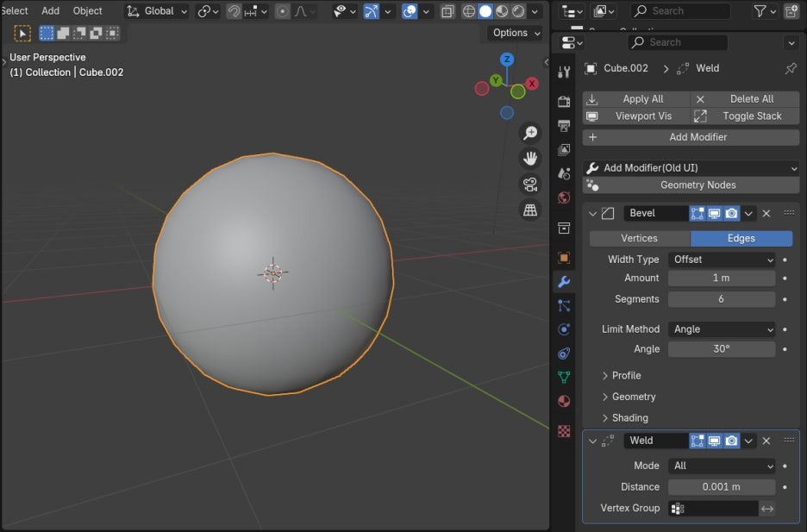The height and width of the screenshot is (532, 807).
Task: Open the Width Type Offset dropdown
Action: pos(722,260)
